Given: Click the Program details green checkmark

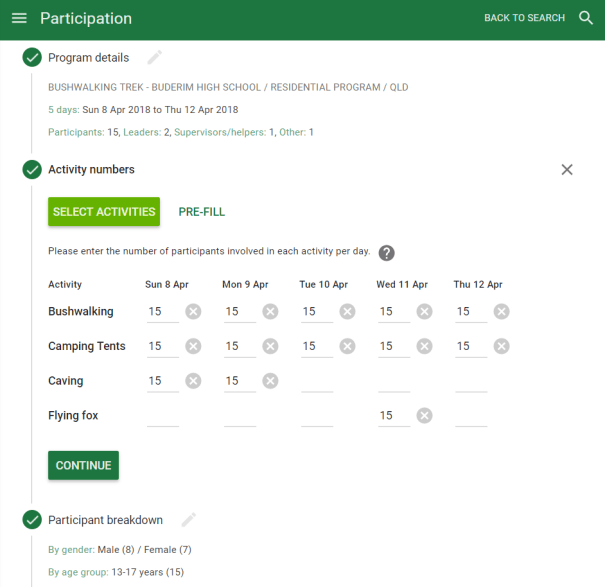Looking at the screenshot, I should [32, 58].
